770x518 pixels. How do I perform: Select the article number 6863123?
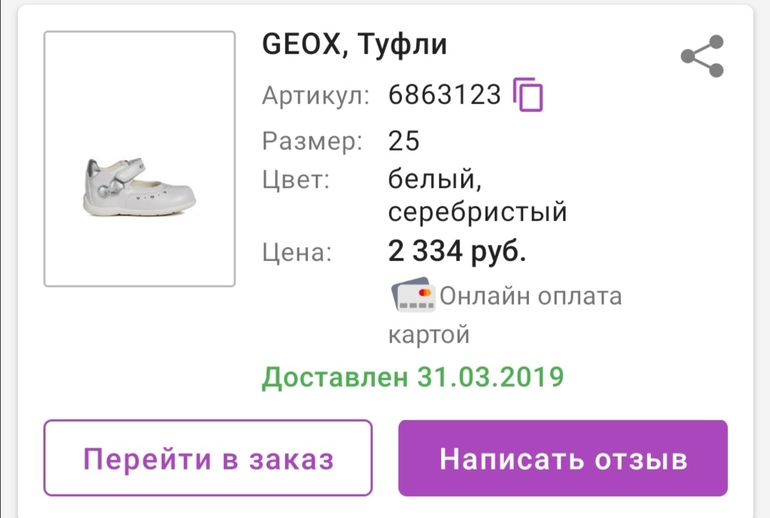[x=444, y=96]
